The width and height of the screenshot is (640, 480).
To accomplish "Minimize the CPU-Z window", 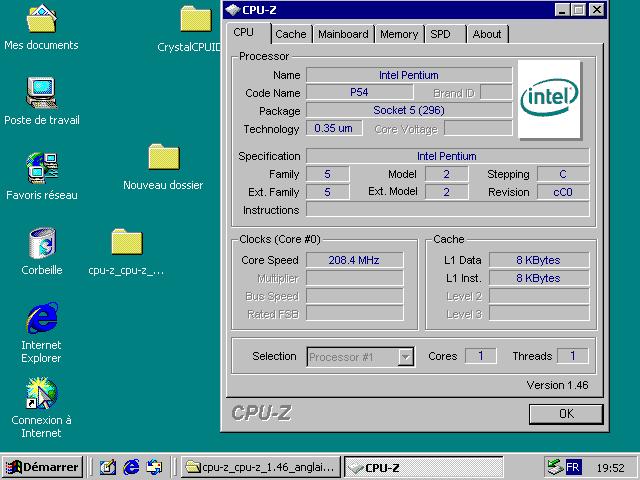I will click(562, 10).
